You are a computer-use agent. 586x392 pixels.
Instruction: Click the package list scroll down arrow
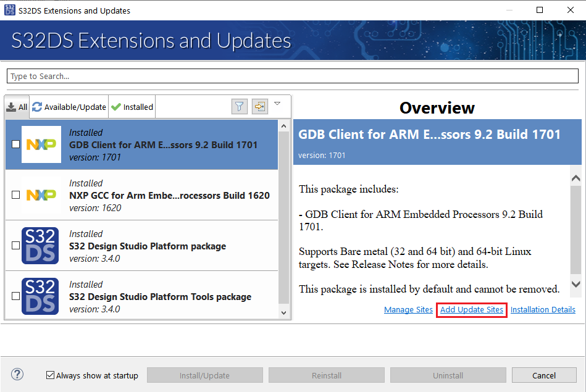[284, 313]
